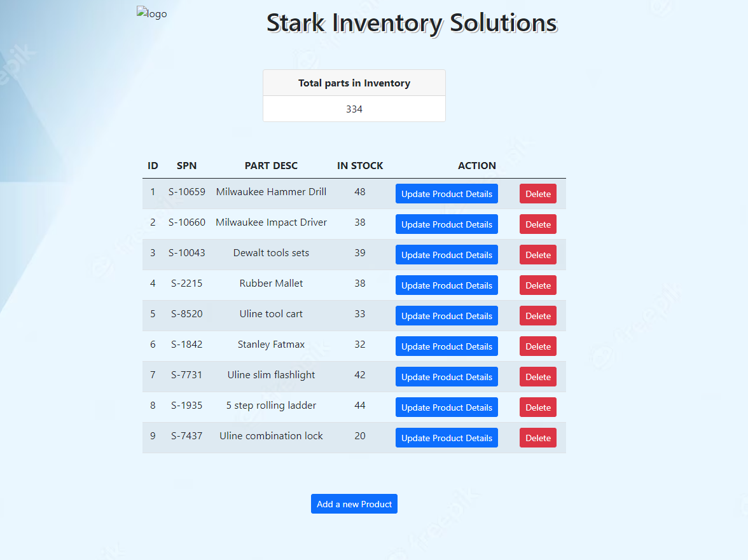Delete the Dewalt tools sets row
Viewport: 748px width, 560px height.
tap(537, 254)
